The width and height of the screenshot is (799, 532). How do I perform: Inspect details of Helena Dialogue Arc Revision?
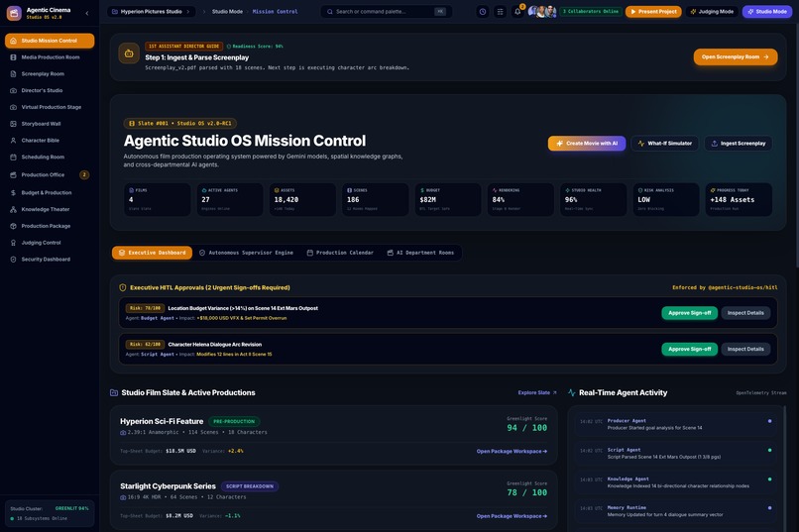[745, 349]
